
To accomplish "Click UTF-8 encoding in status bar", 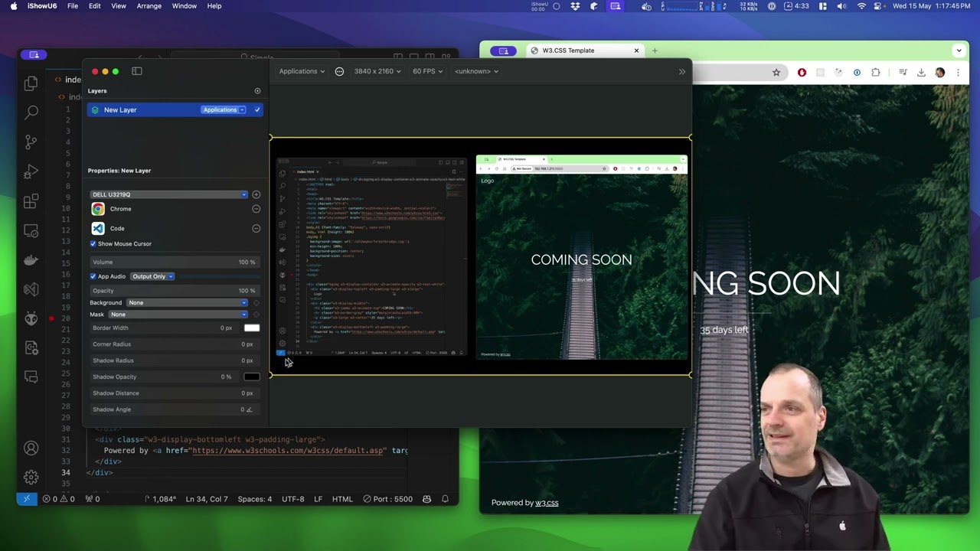I will (292, 499).
